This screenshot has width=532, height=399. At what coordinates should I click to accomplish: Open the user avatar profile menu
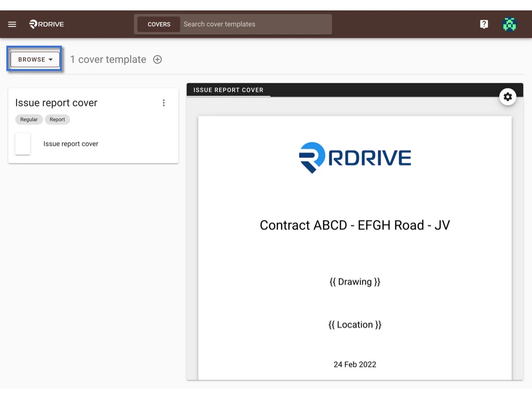click(509, 24)
